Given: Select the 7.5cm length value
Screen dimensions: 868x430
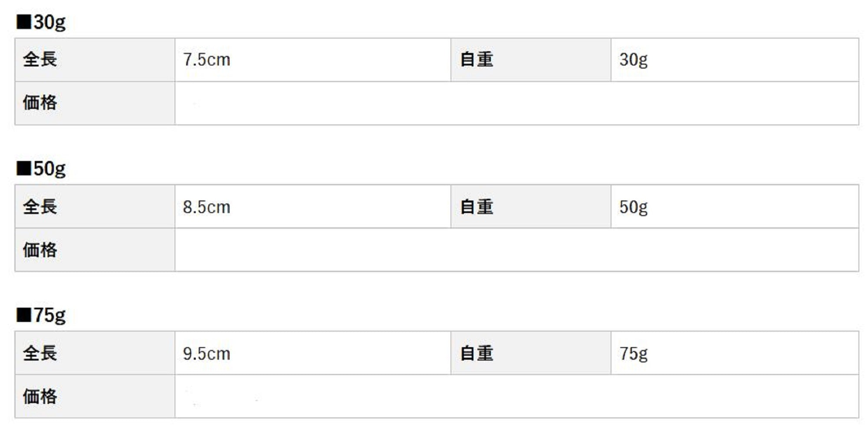Looking at the screenshot, I should click(x=207, y=60).
